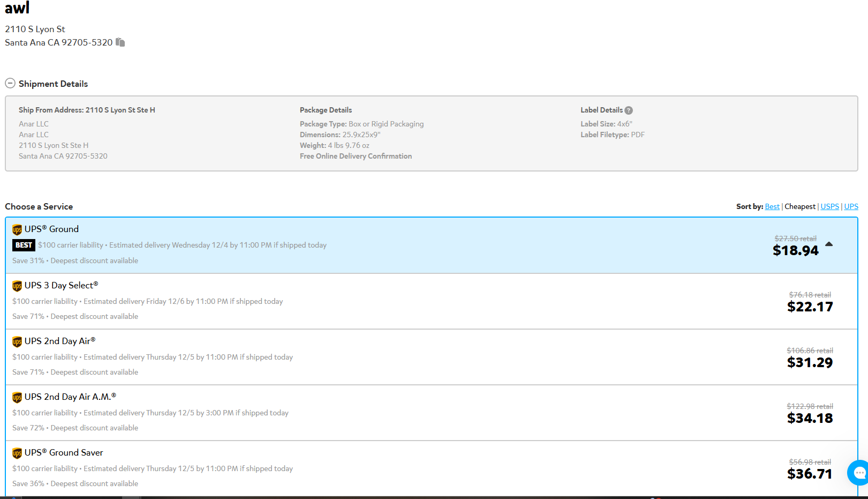Select the UPS 2nd Day Air A.M. service title
The image size is (868, 499).
pyautogui.click(x=70, y=397)
